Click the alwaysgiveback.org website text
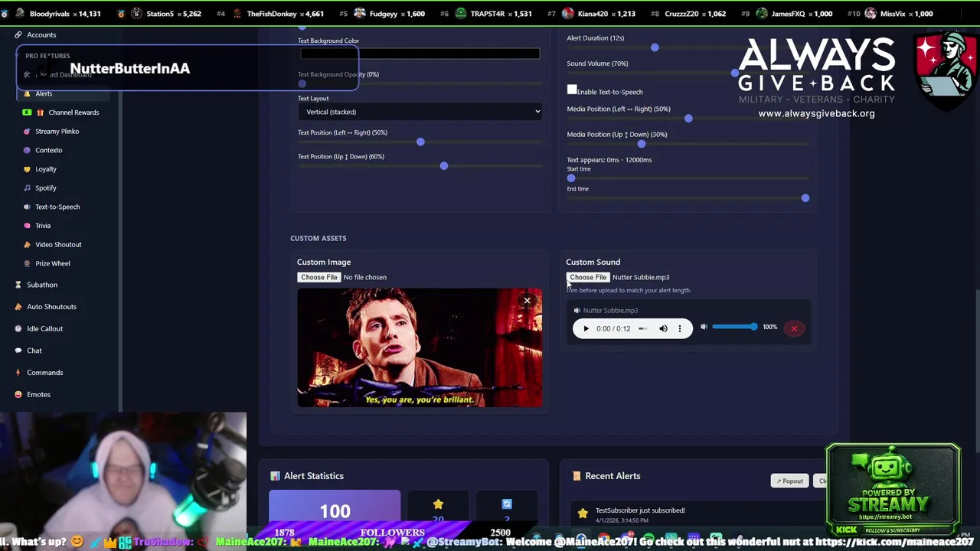The width and height of the screenshot is (980, 551). click(x=816, y=113)
